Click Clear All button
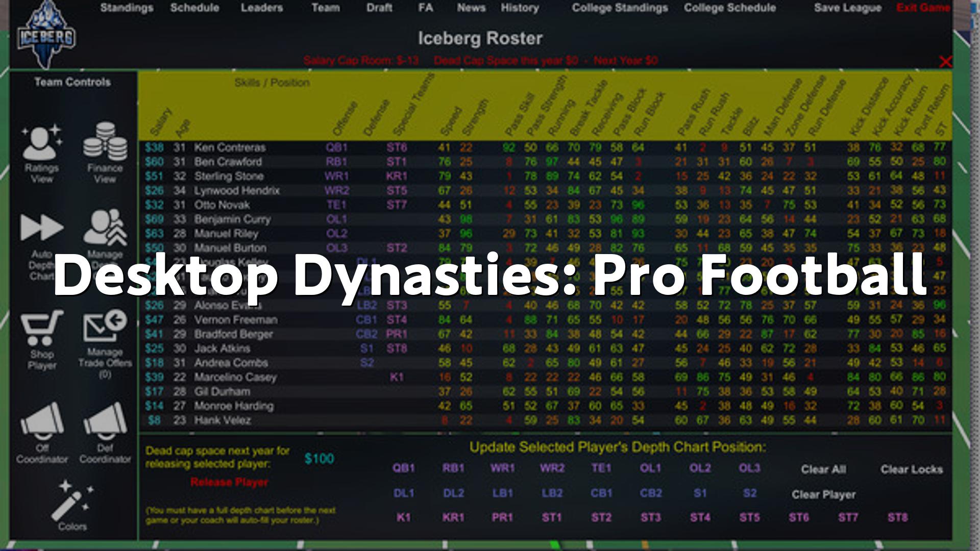The height and width of the screenshot is (551, 980). [823, 469]
